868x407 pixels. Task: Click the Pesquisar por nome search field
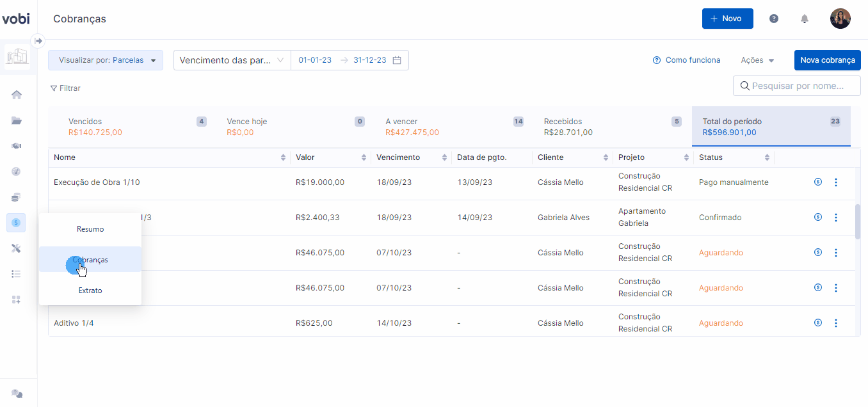tap(797, 86)
